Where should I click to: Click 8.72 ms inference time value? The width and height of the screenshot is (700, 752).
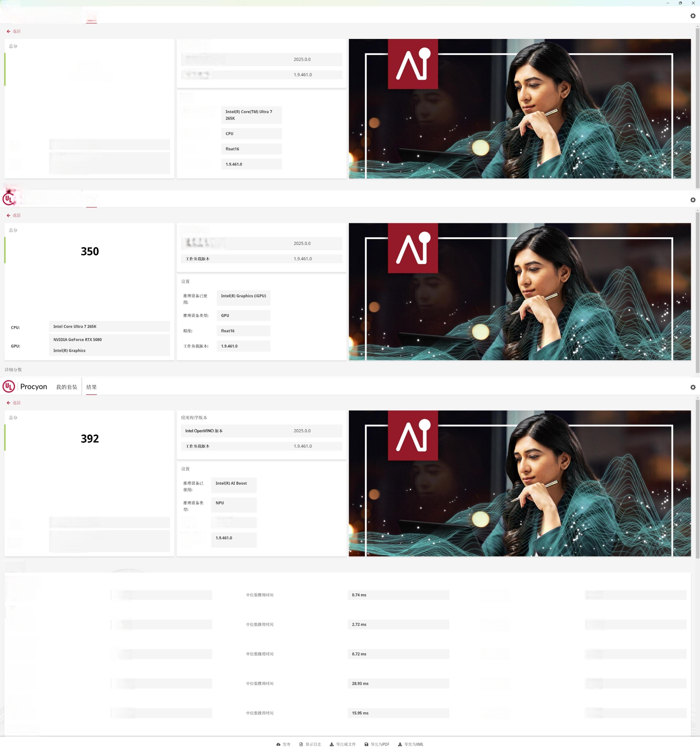tap(398, 654)
